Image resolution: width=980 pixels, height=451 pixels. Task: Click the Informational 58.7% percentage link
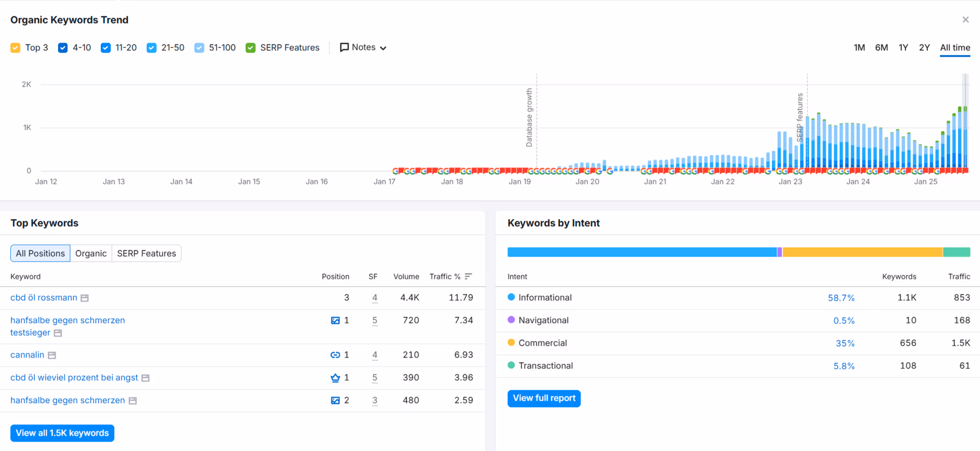tap(841, 298)
